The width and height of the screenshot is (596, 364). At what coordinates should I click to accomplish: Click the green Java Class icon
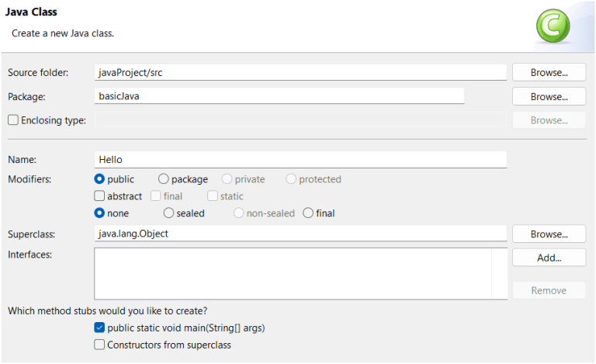click(553, 26)
